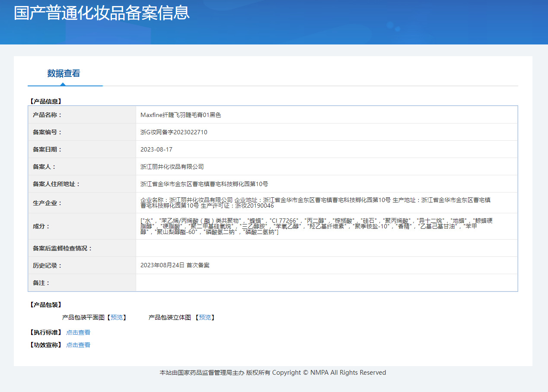
Task: Click 点击查看 next to 功效宣称
Action: [78, 345]
